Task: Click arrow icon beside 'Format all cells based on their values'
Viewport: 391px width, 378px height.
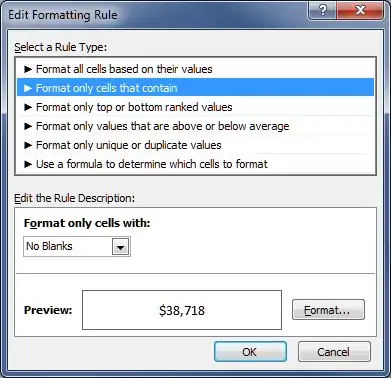Action: pyautogui.click(x=28, y=69)
